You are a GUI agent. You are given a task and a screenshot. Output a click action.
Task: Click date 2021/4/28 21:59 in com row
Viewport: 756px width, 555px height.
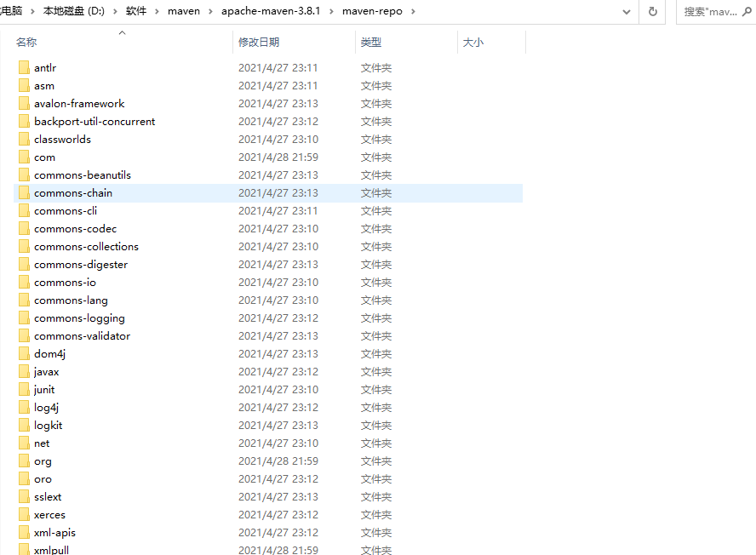click(x=278, y=157)
